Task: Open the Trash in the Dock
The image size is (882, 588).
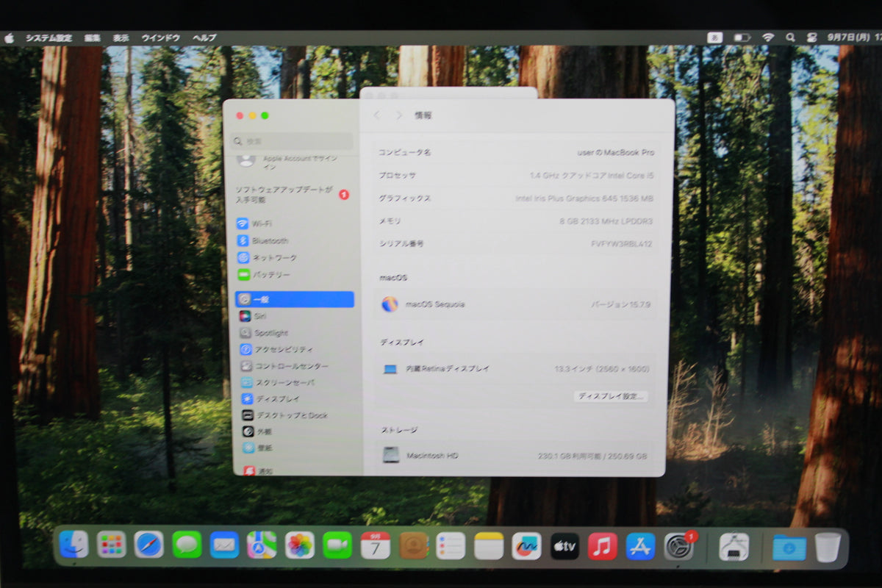Action: (828, 548)
